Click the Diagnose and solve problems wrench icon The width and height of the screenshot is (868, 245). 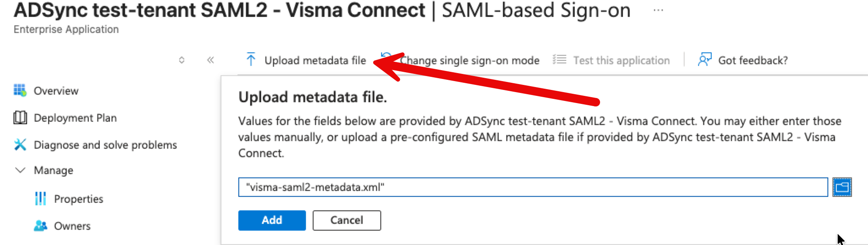(x=20, y=144)
